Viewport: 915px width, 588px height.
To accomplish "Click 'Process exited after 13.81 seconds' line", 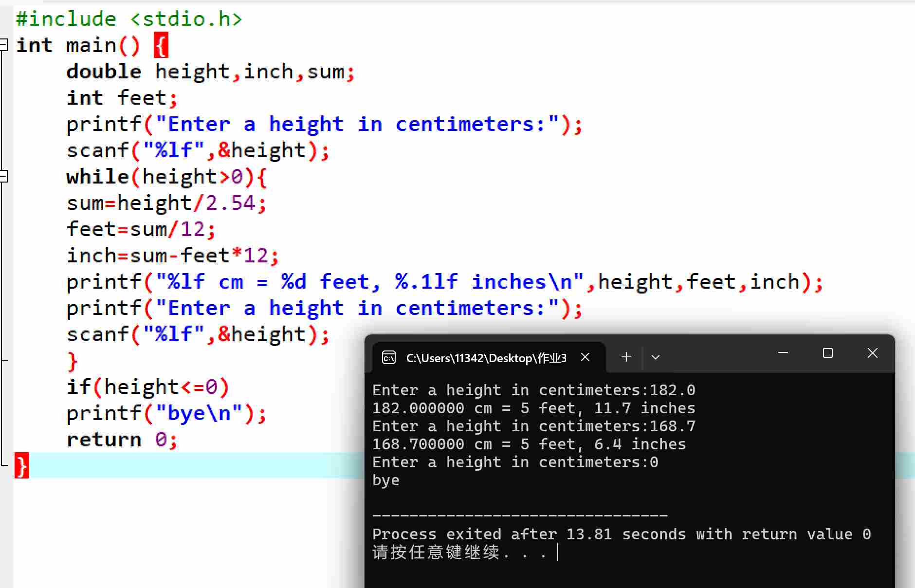I will [622, 534].
